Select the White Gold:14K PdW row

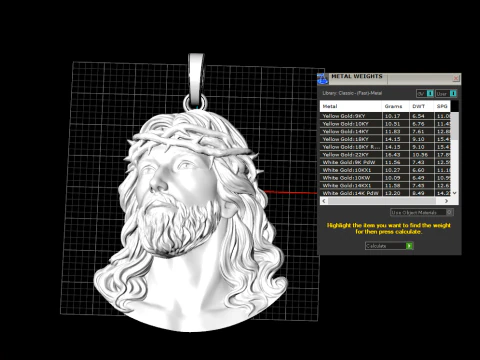pos(385,193)
